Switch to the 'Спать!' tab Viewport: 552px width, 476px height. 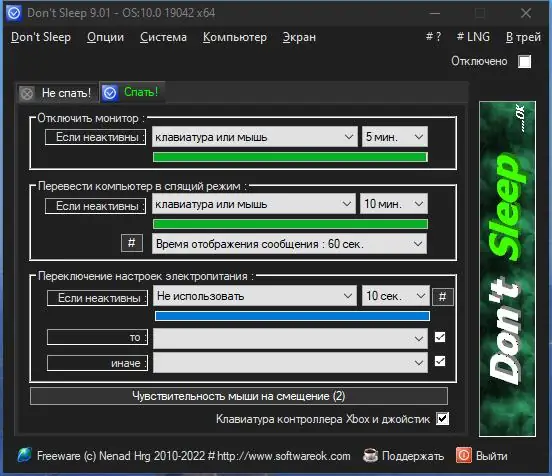point(132,92)
